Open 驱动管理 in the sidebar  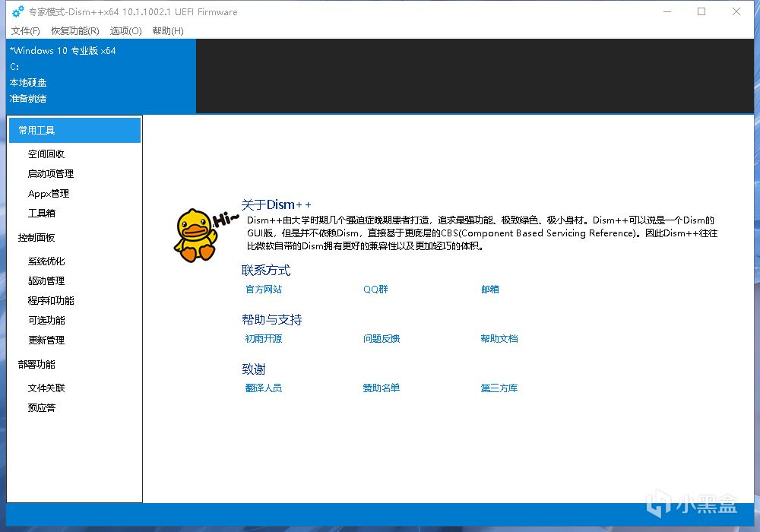46,281
